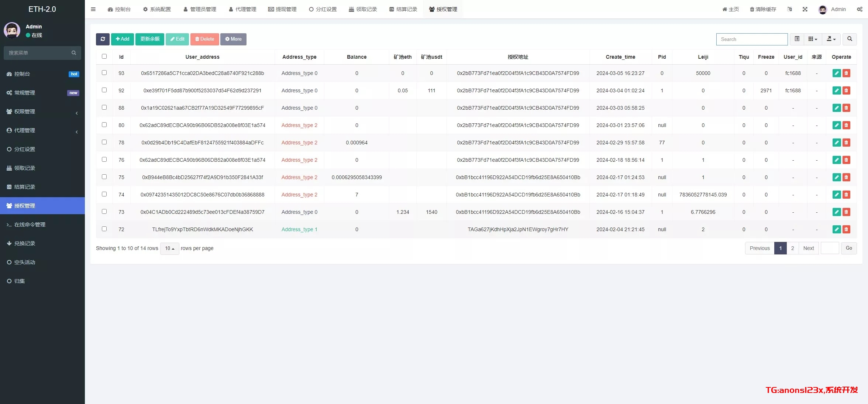868x404 pixels.
Task: Open 兑换记录 in the sidebar menu
Action: (25, 243)
